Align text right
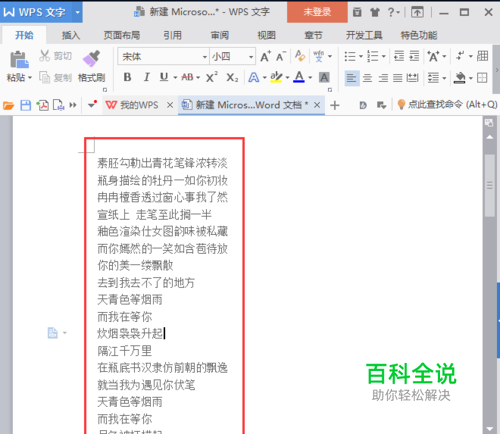The image size is (500, 434). (383, 78)
